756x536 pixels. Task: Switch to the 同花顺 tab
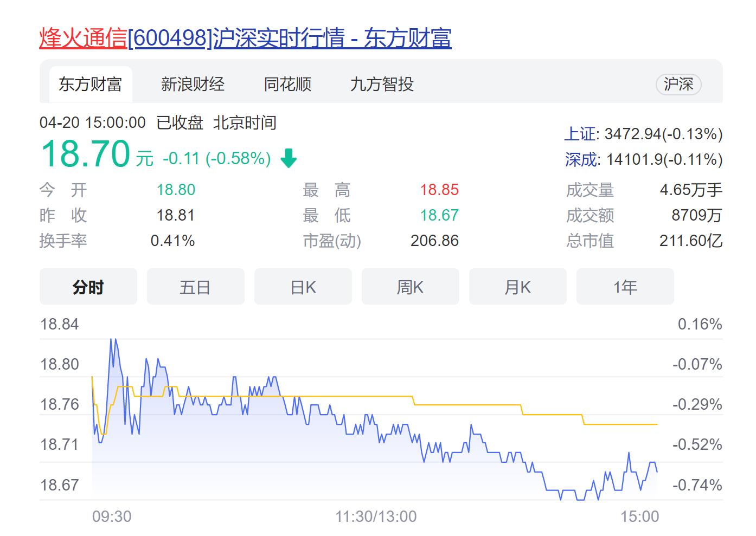(x=287, y=83)
